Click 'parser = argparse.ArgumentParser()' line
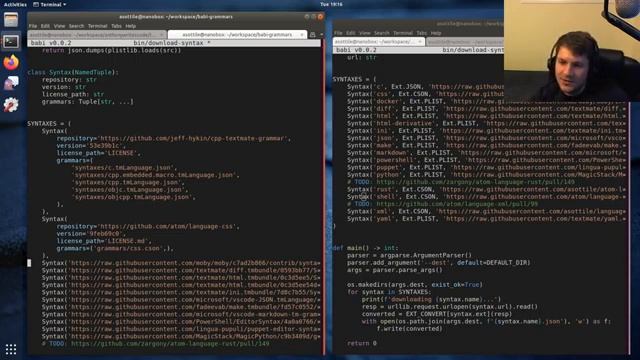 409,256
